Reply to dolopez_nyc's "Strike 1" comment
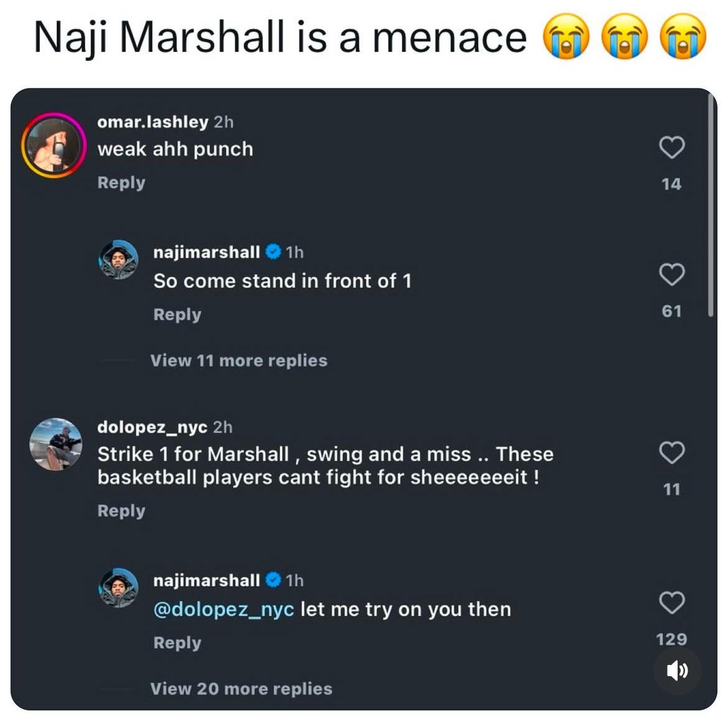Screen dimensions: 728x721 point(121,511)
